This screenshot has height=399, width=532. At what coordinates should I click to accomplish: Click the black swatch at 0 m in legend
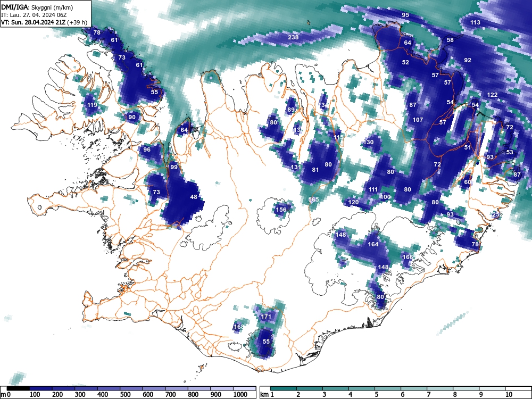pos(18,388)
